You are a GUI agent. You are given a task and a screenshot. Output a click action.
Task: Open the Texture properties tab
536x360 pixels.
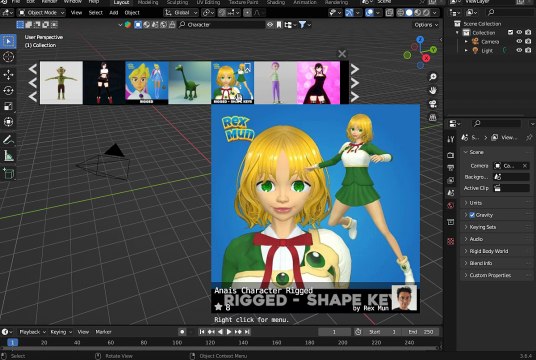click(451, 242)
